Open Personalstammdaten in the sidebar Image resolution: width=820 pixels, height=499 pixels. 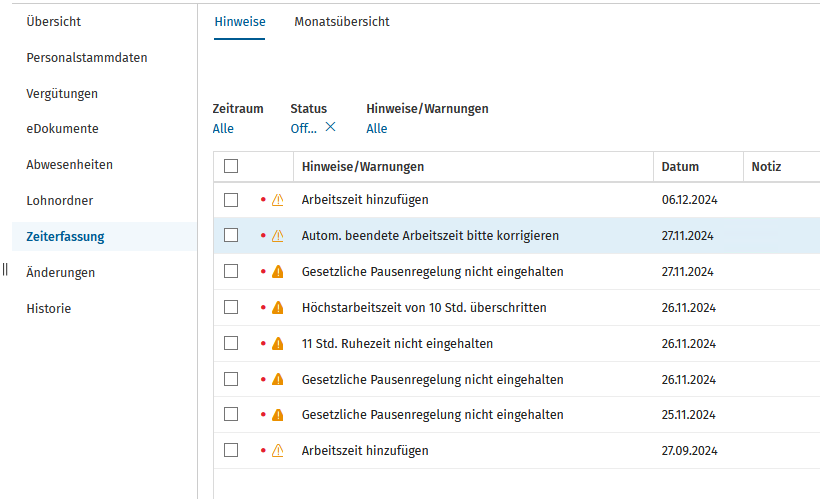tap(86, 58)
